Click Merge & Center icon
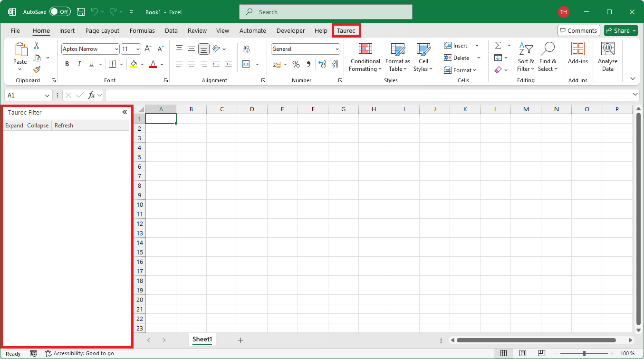The height and width of the screenshot is (359, 644). (246, 64)
